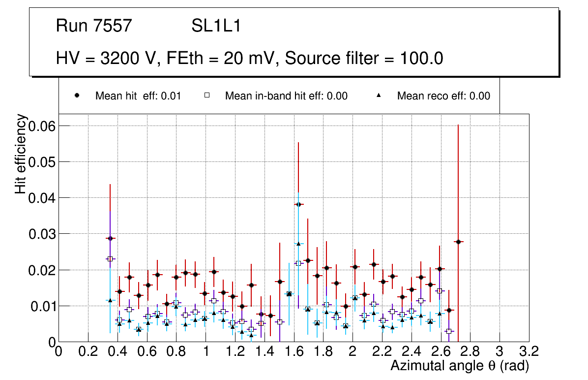Viewport: 588px width, 380px height.
Task: Select the highest black circle point near 1.6 rad
Action: 298,204
